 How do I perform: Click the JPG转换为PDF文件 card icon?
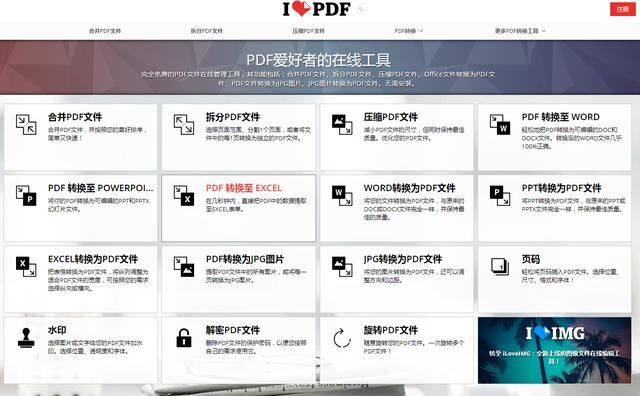[342, 267]
